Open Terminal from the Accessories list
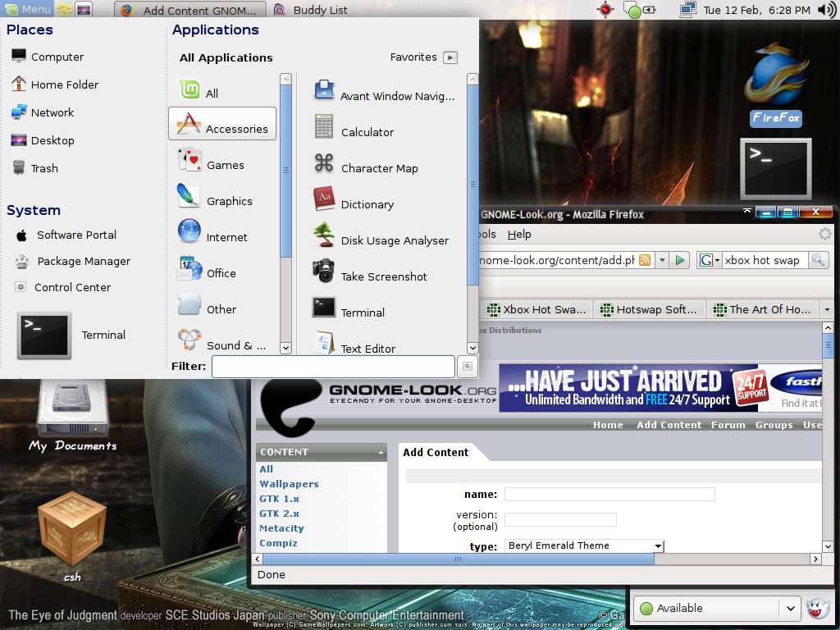 (x=349, y=308)
